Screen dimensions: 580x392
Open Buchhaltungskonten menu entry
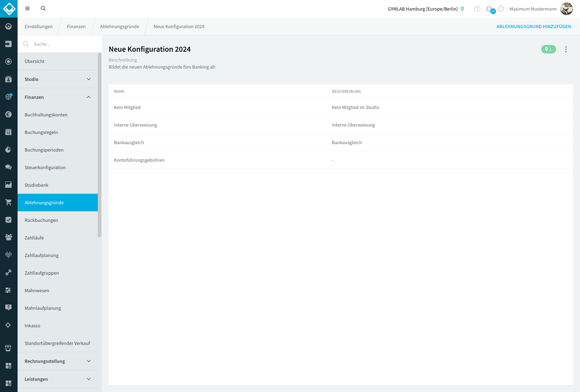(x=58, y=115)
